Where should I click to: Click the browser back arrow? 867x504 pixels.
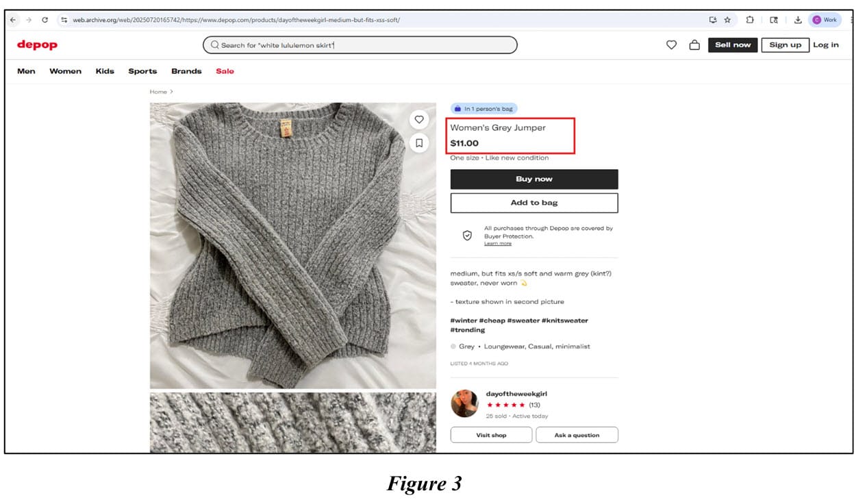[x=13, y=20]
